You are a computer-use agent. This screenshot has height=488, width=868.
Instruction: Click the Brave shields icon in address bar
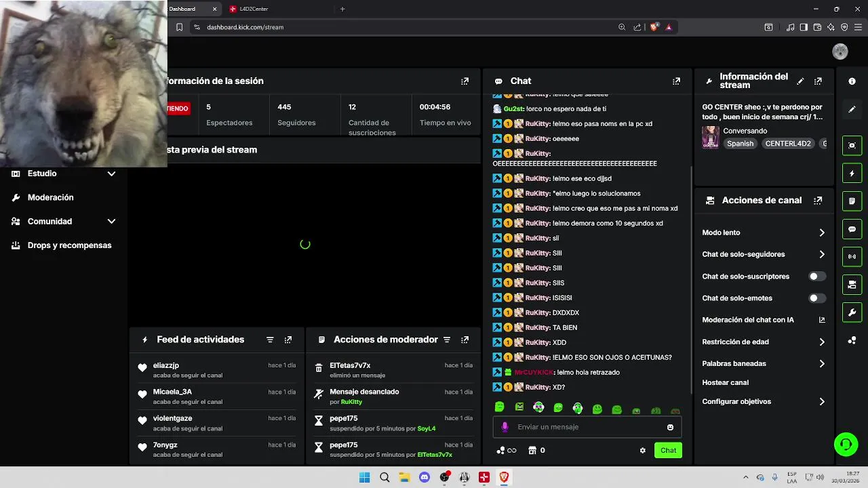point(654,27)
